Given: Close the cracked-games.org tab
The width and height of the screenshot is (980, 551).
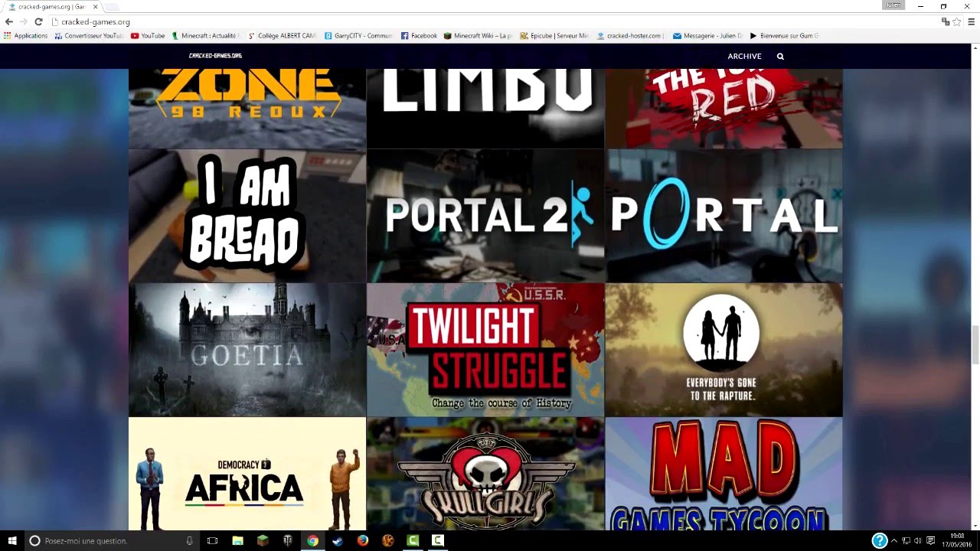Looking at the screenshot, I should (95, 6).
